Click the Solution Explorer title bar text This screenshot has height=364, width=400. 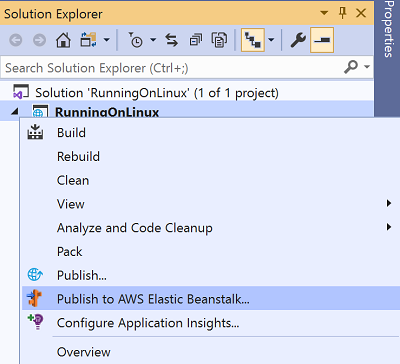coord(53,14)
